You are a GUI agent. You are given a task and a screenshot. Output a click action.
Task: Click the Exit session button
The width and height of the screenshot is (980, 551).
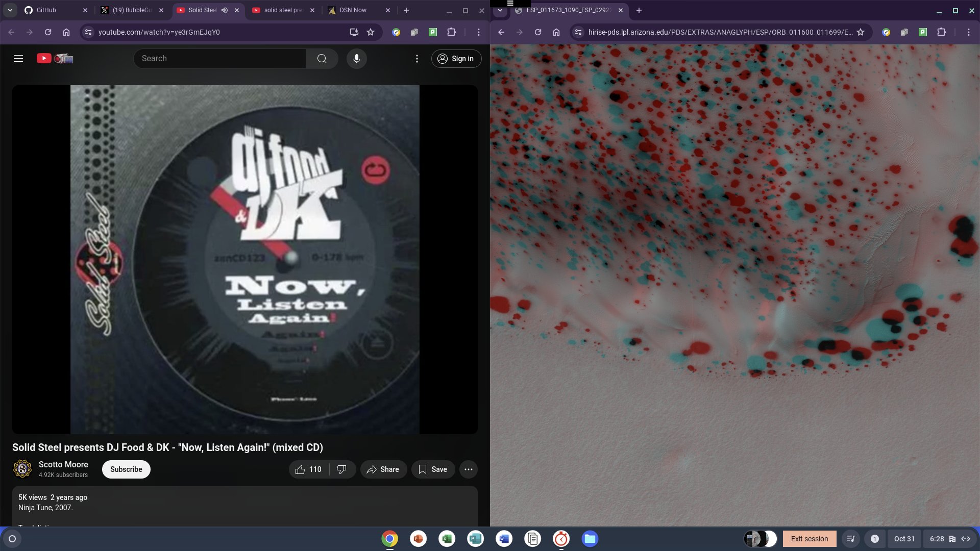809,539
